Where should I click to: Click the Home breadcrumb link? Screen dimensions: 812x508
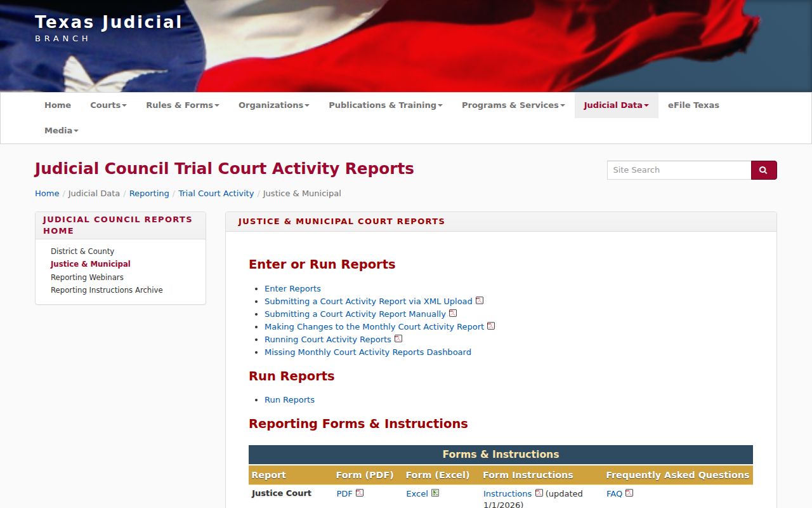point(47,194)
